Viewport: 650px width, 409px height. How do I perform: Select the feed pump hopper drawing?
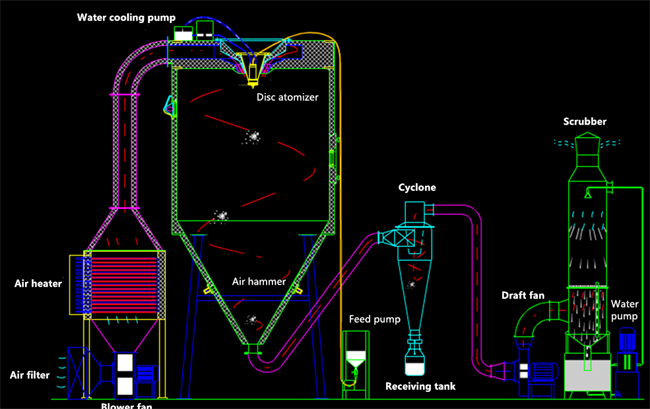358,360
